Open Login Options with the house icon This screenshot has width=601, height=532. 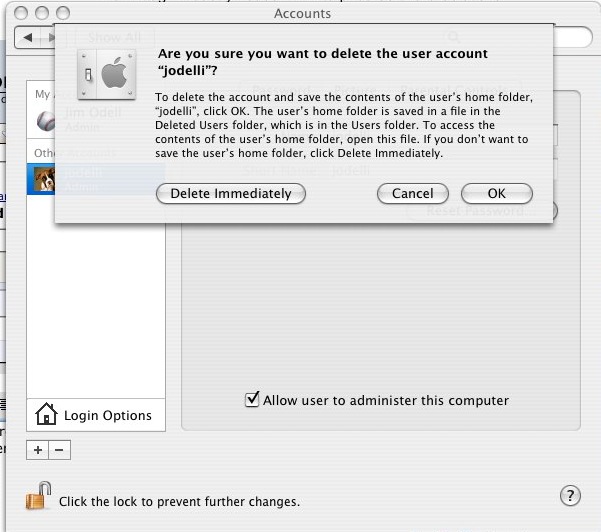(46, 414)
